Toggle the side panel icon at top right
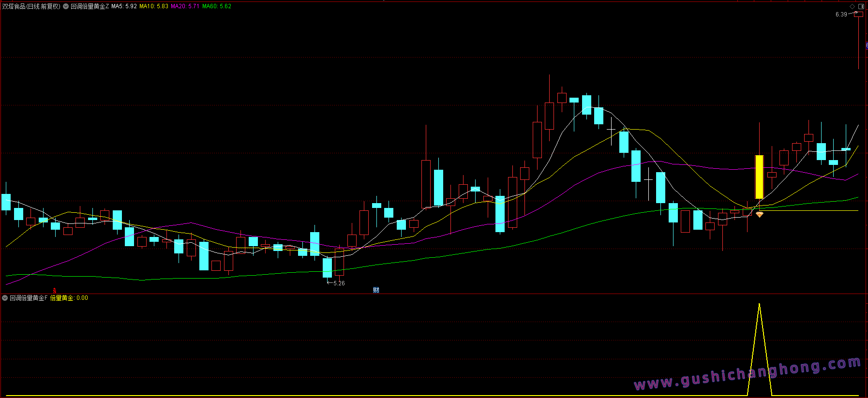Viewport: 868px width, 398px height. point(861,6)
